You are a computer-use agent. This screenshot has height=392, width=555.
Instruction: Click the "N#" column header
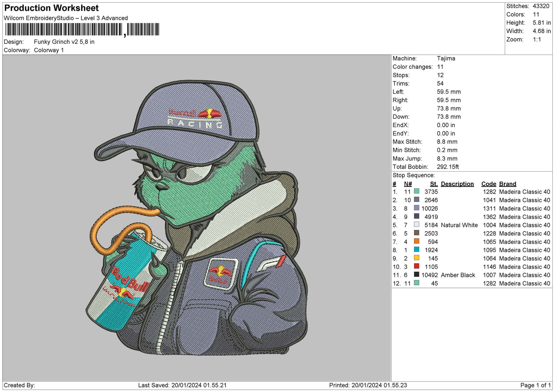tap(408, 184)
